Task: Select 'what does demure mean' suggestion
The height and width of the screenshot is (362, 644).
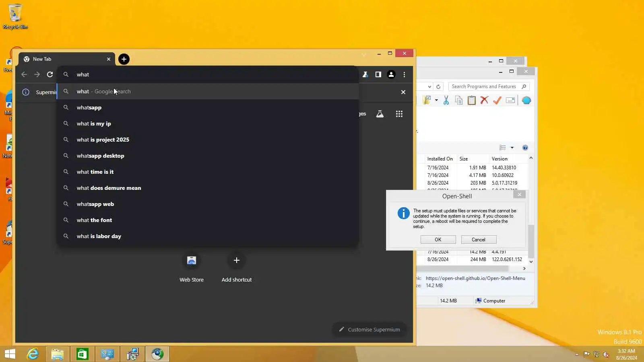Action: (x=207, y=188)
